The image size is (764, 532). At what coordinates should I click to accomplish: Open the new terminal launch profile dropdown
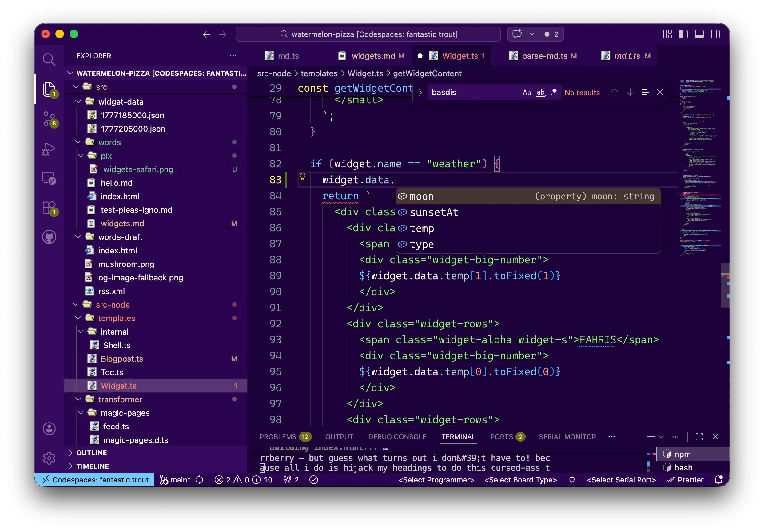662,436
